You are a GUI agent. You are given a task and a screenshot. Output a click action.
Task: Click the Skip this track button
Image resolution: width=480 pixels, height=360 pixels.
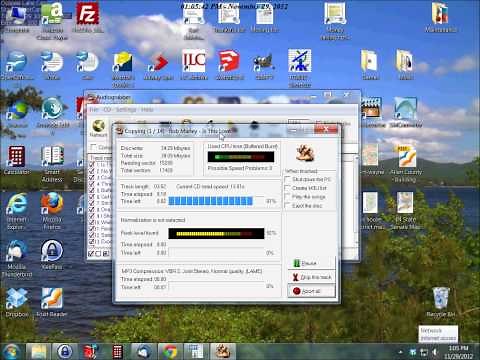tap(311, 277)
